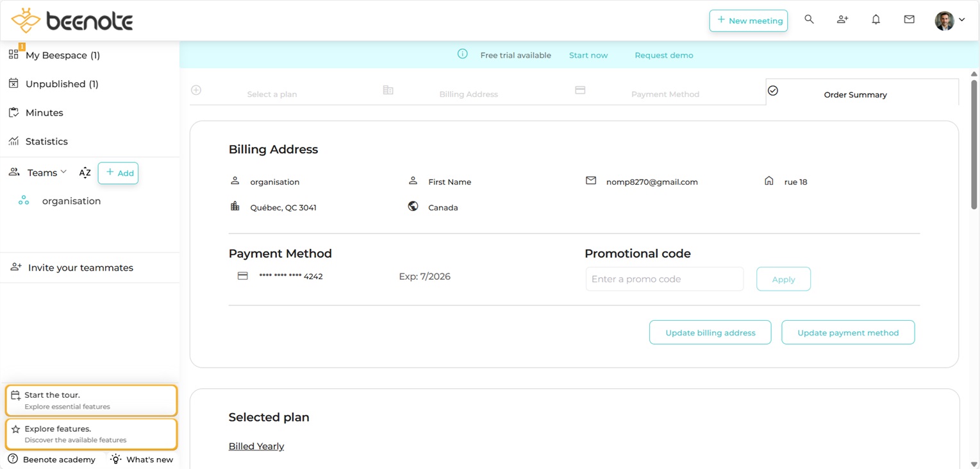The height and width of the screenshot is (469, 980).
Task: Open the add user icon in header
Action: tap(842, 20)
